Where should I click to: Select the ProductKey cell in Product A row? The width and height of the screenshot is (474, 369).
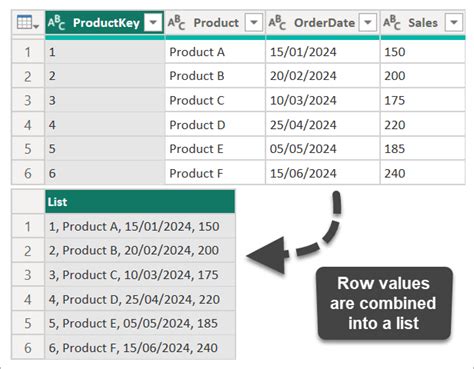click(x=105, y=52)
